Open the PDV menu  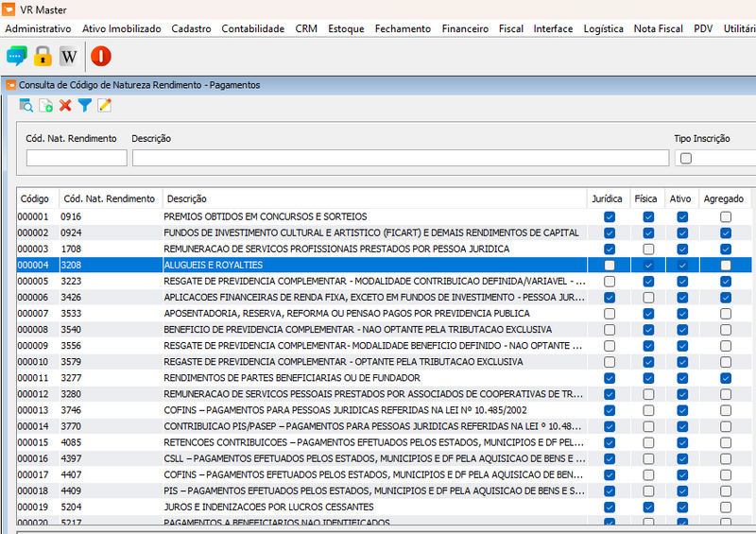tap(703, 28)
